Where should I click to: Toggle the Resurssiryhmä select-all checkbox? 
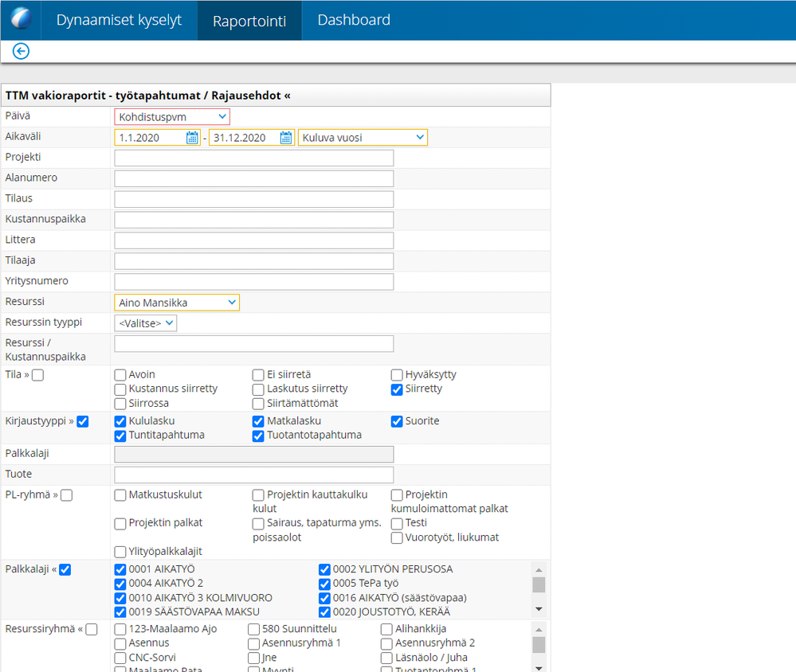[92, 629]
